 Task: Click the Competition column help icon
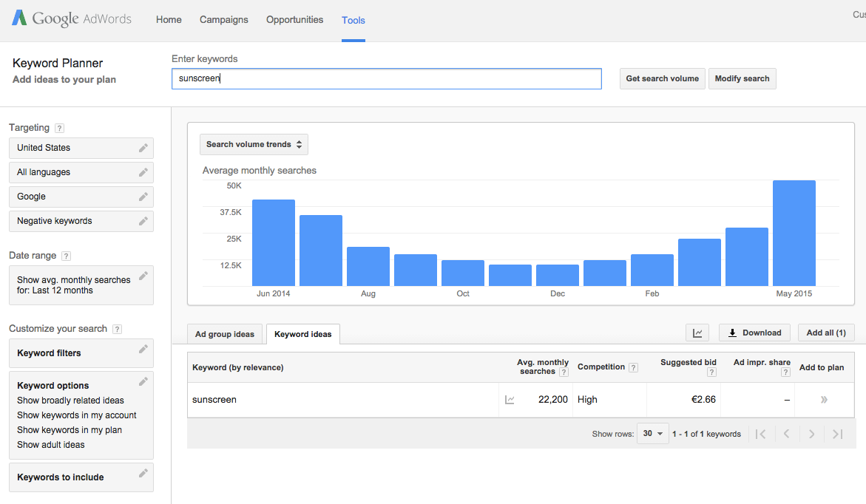coord(633,367)
